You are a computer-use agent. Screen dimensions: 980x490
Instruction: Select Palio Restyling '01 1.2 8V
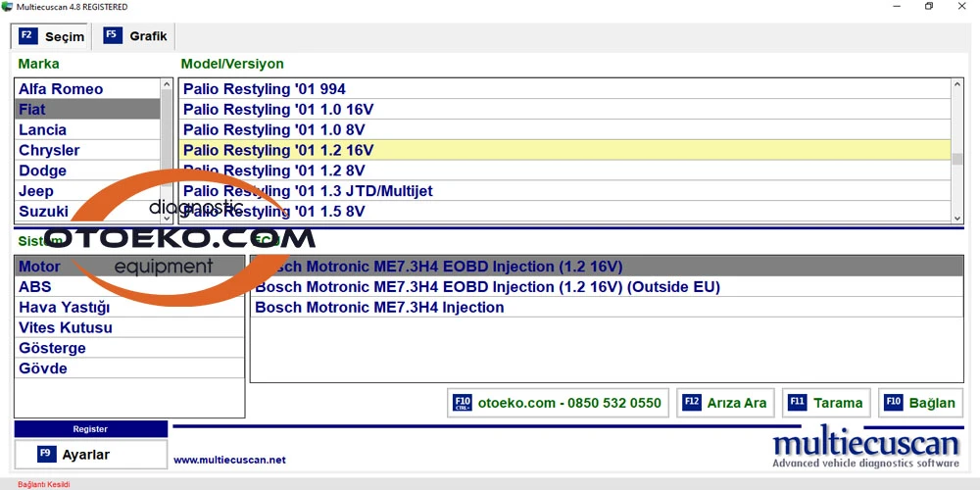565,171
